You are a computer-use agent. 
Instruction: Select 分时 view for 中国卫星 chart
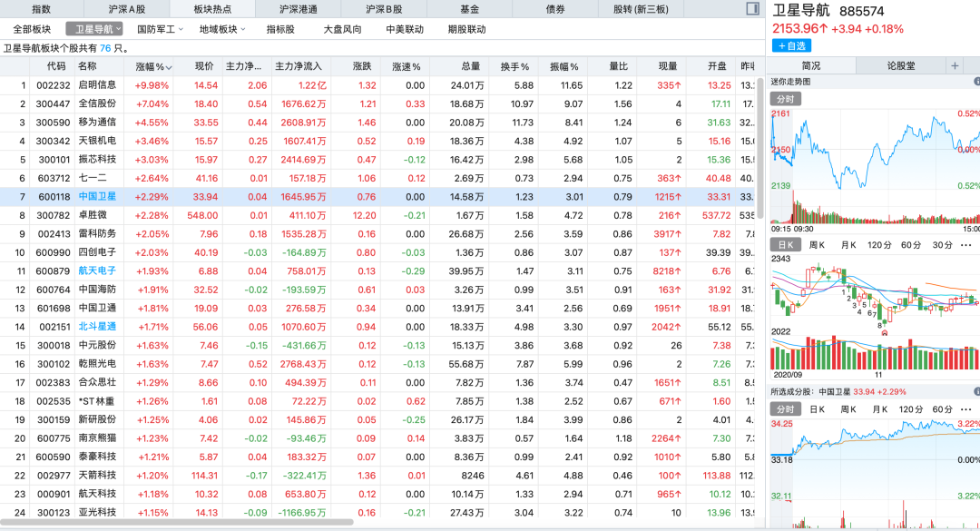pyautogui.click(x=786, y=409)
